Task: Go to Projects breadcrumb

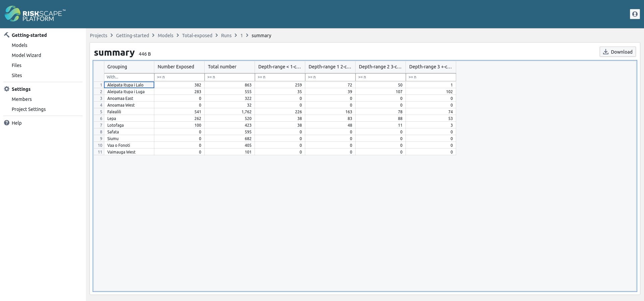Action: coord(99,36)
